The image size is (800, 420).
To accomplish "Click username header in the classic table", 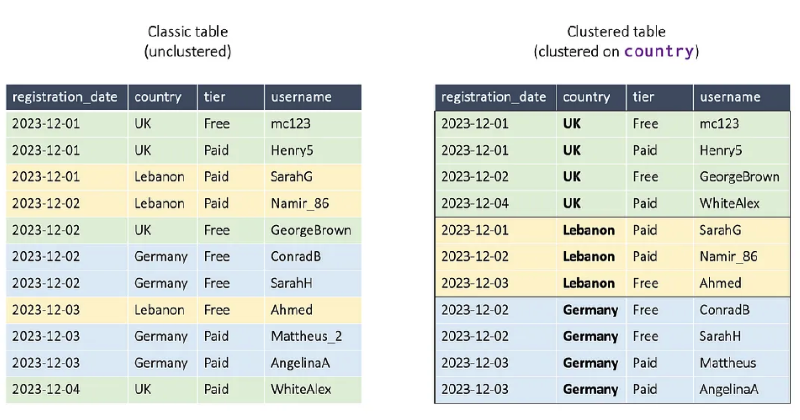I will click(x=300, y=97).
